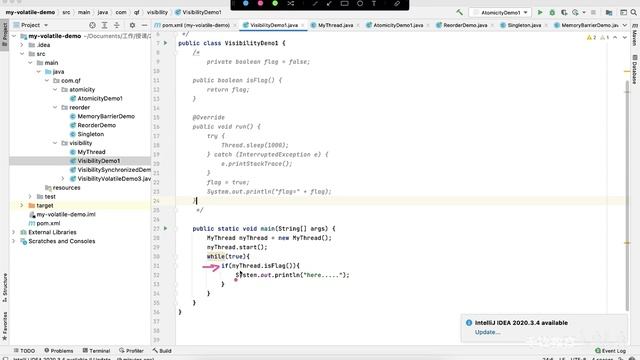The height and width of the screenshot is (360, 640).
Task: Switch to pom.xml editor tab
Action: [x=195, y=25]
